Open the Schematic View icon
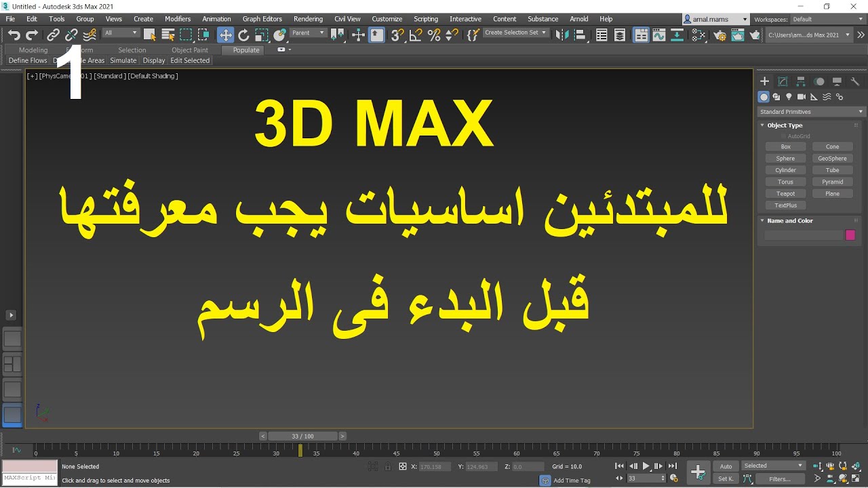Viewport: 868px width, 488px height. pos(677,35)
